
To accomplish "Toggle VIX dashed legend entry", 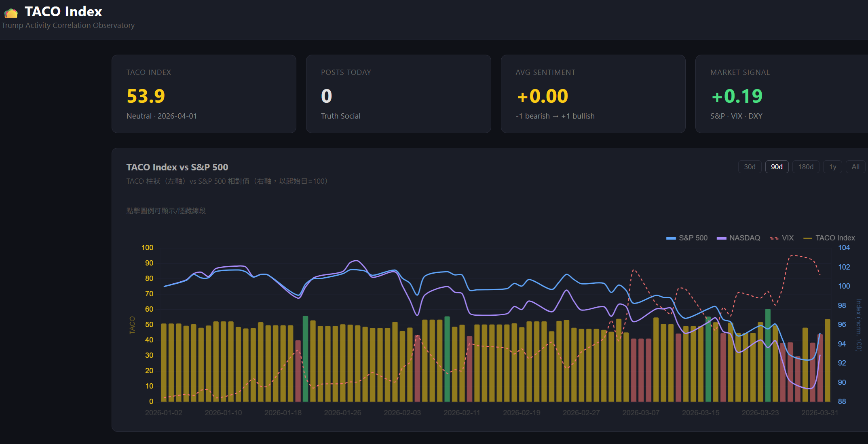I will pyautogui.click(x=787, y=238).
